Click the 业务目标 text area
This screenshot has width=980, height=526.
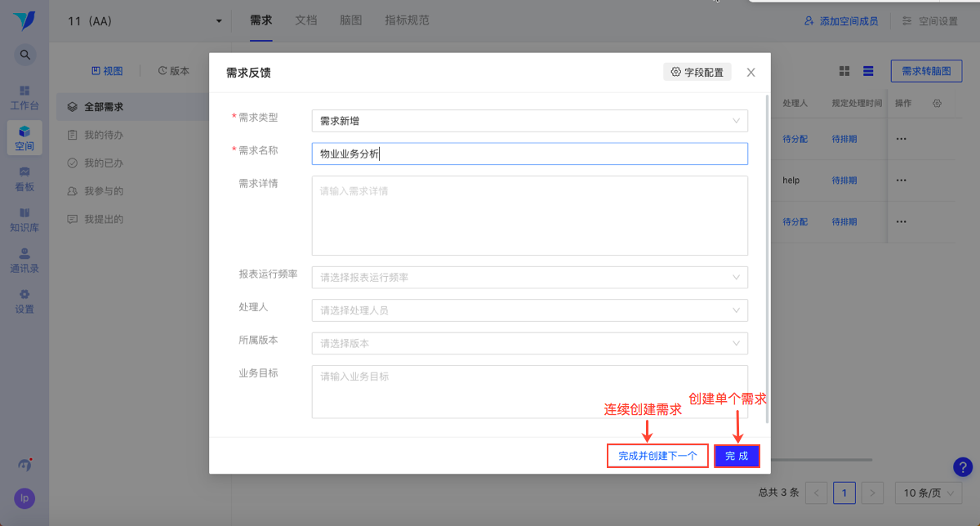point(529,392)
